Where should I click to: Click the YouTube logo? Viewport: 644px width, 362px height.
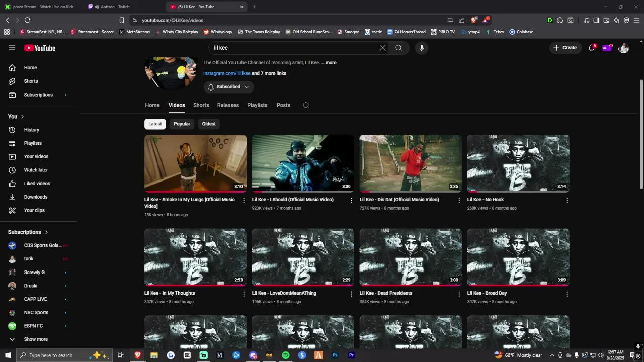click(40, 48)
